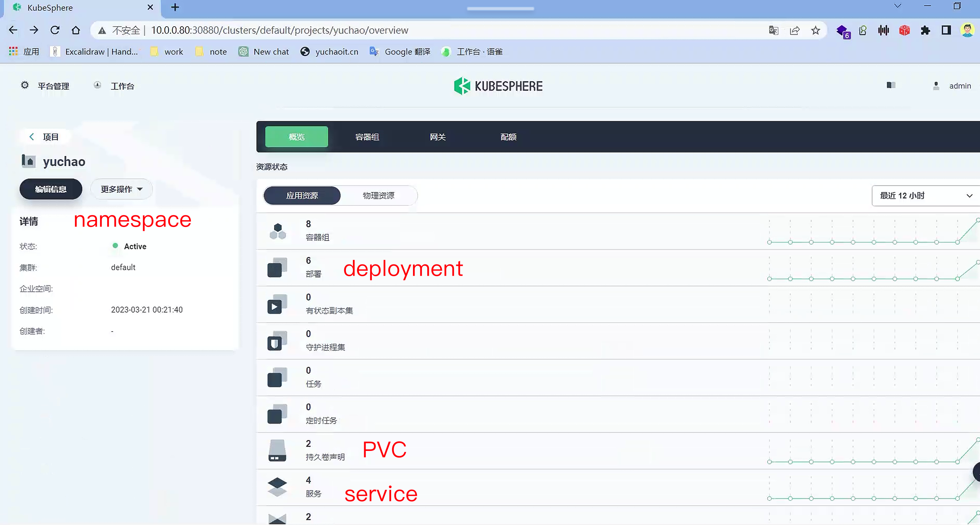Image resolution: width=980 pixels, height=525 pixels.
Task: Click the Services (服务) layered icon
Action: tap(277, 487)
